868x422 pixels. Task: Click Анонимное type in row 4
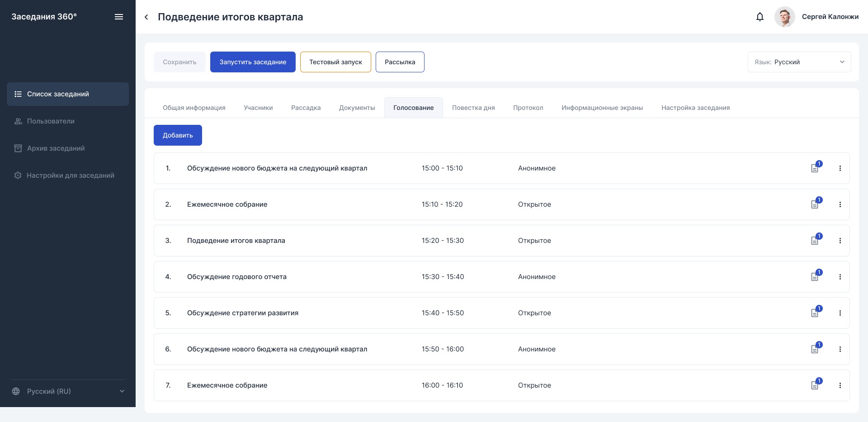coord(537,277)
